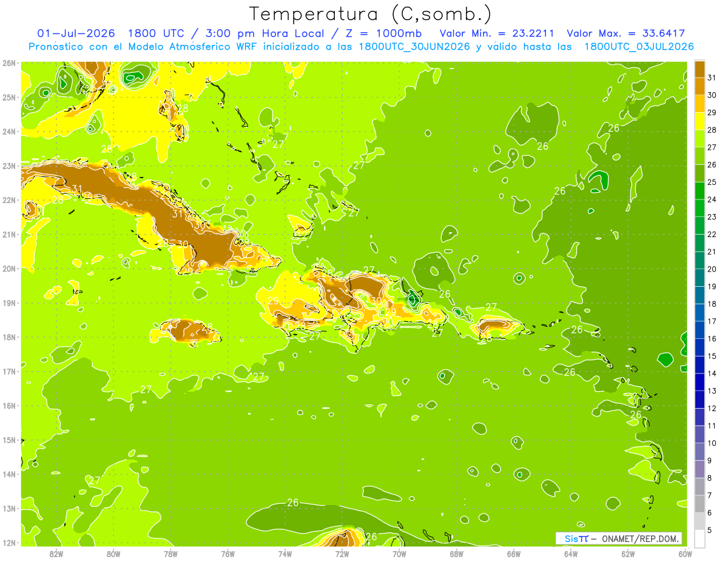Click the '25N' latitude axis label
Viewport: 728px width, 562px height.
pos(9,97)
